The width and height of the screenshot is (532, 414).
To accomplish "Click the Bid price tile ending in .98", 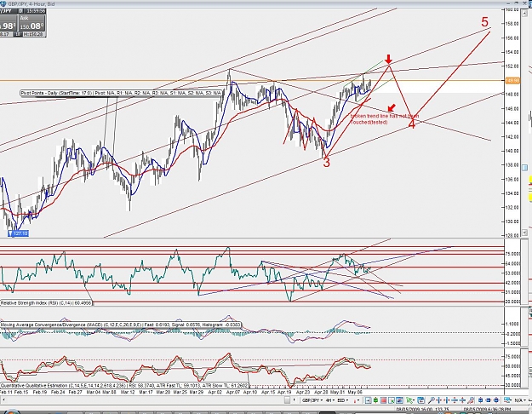I will click(x=8, y=23).
